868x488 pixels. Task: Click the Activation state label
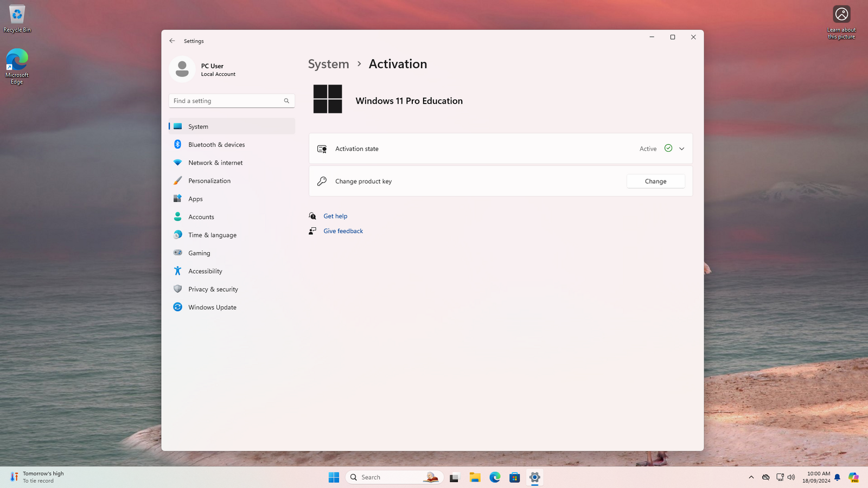coord(357,149)
